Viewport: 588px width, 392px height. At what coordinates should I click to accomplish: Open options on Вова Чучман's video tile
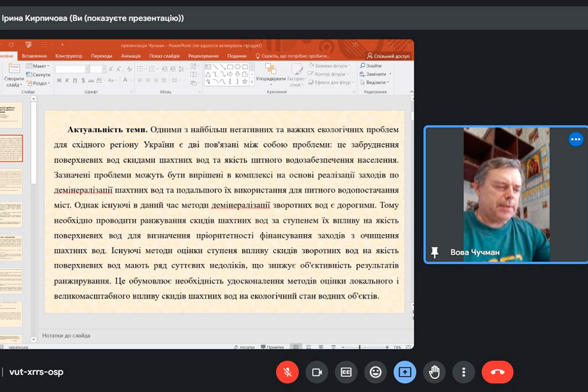tap(575, 139)
